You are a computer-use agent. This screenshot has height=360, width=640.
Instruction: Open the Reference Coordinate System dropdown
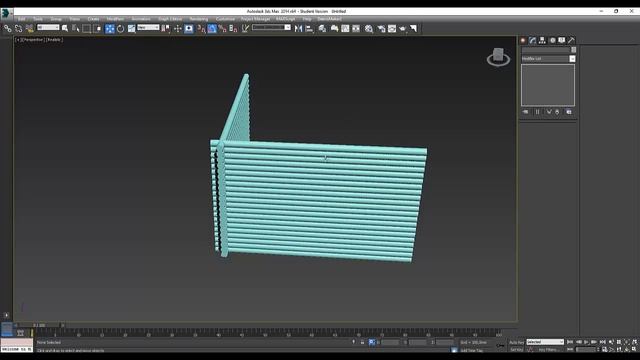148,27
